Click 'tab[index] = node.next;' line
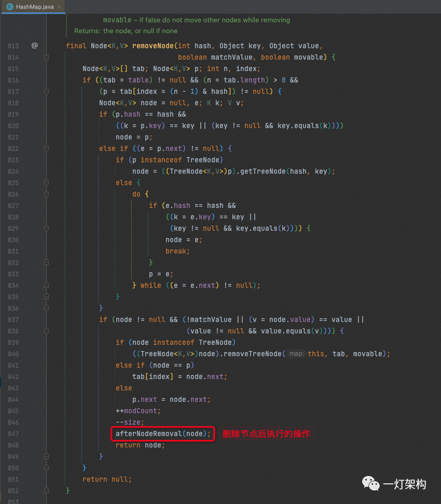 click(x=180, y=377)
